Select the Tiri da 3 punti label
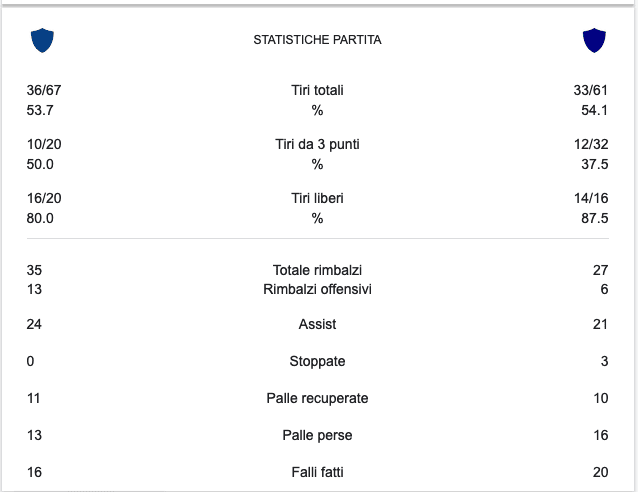Viewport: 638px width, 492px height. [x=317, y=144]
